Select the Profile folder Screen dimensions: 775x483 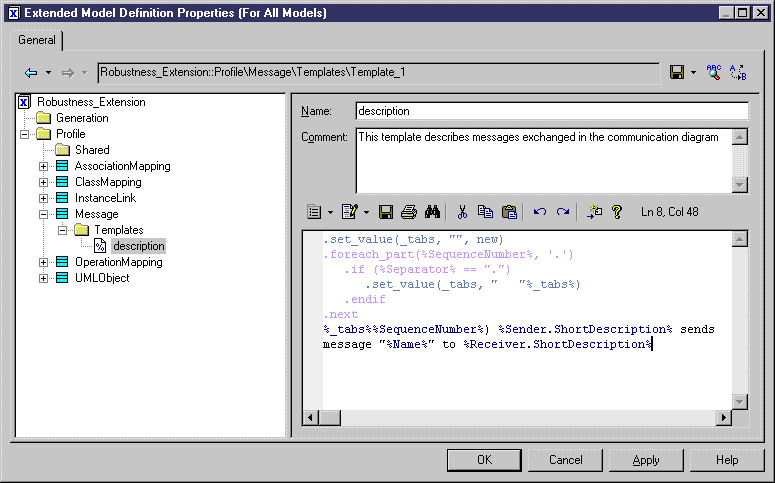(x=71, y=134)
